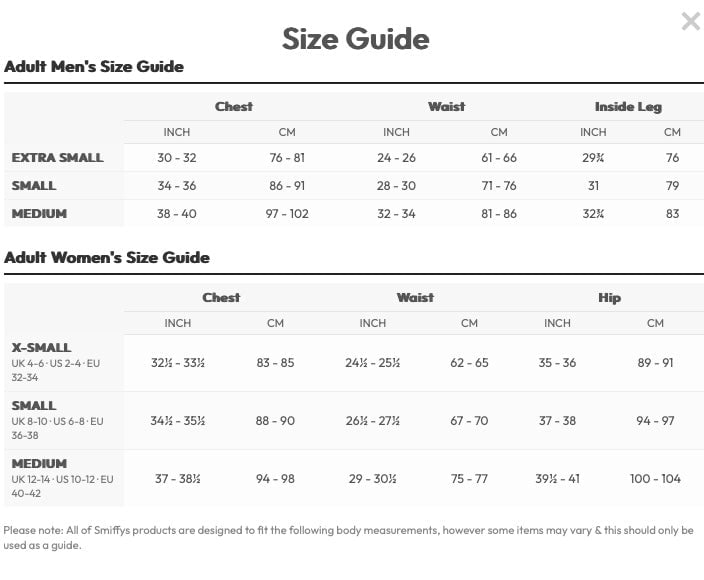Select the Adult Women's Size Guide heading

[x=107, y=257]
